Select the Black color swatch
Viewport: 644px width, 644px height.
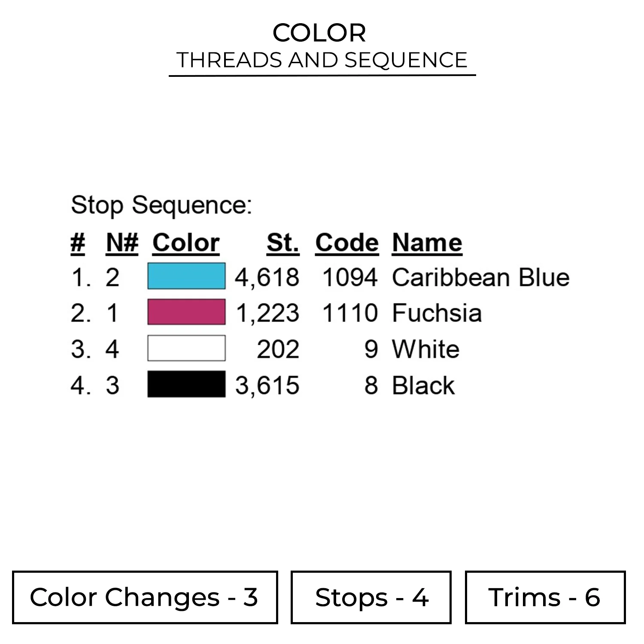186,384
